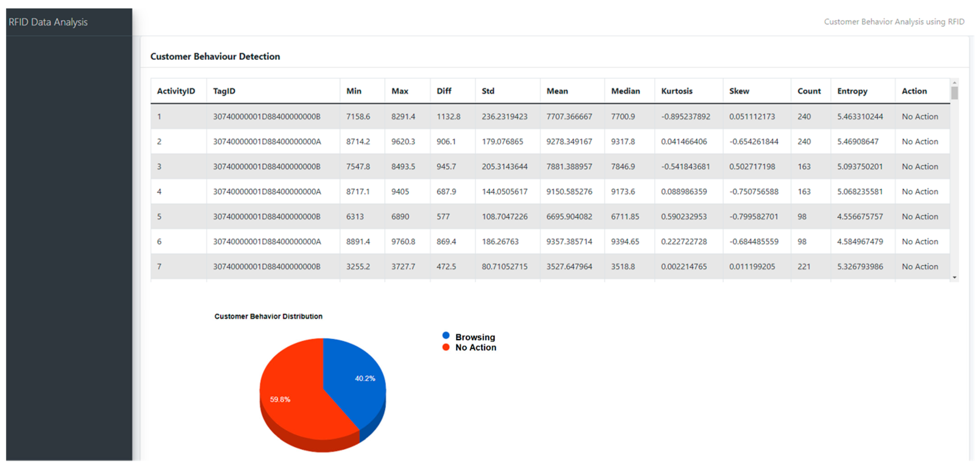Click No Action cell in row 7

pos(920,266)
